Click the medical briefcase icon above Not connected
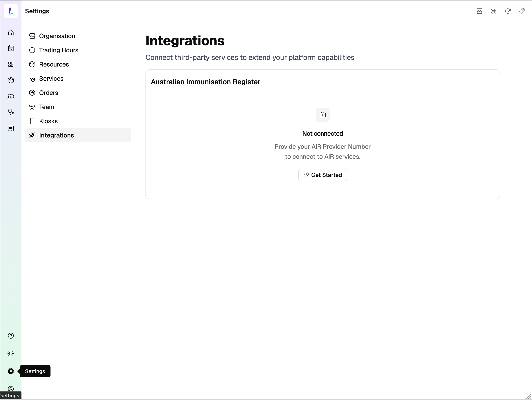 click(322, 115)
